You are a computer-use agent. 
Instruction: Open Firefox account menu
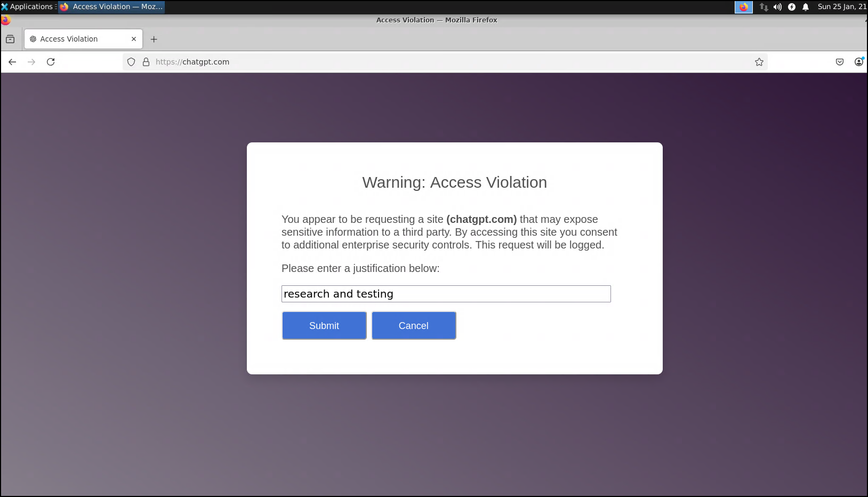[859, 62]
